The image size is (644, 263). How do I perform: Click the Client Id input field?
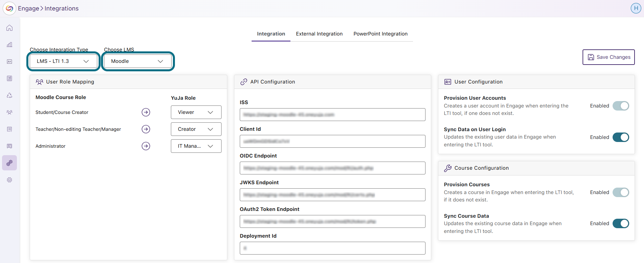tap(333, 141)
